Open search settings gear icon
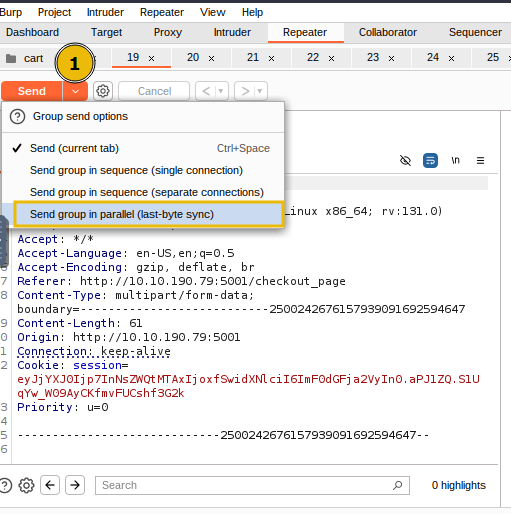 click(26, 485)
